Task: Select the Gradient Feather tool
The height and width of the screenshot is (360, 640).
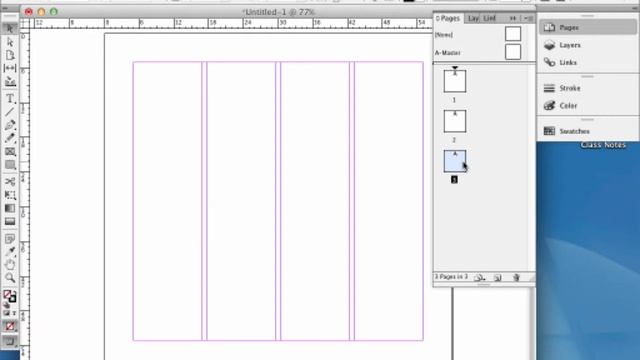Action: point(10,221)
